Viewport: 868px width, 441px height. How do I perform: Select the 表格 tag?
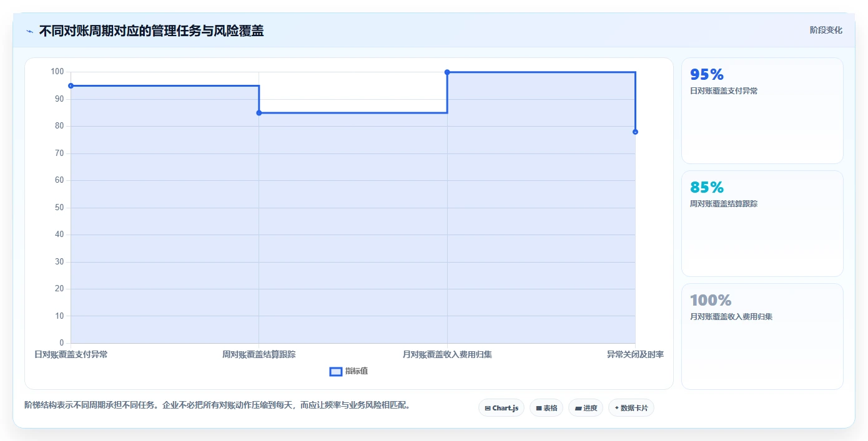point(546,408)
